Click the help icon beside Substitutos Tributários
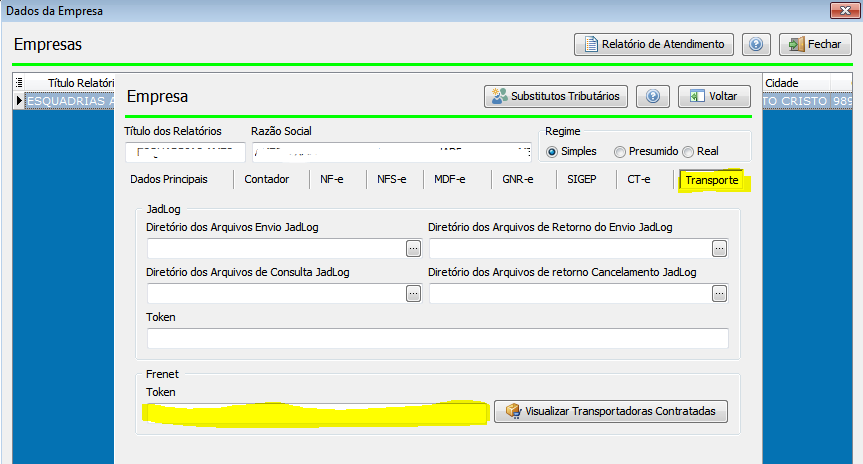The height and width of the screenshot is (464, 863). 653,97
